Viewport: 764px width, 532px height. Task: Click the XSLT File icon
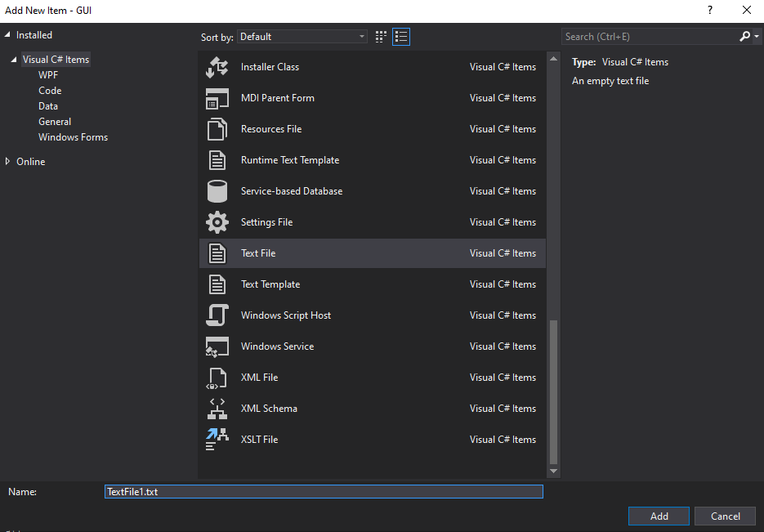point(217,440)
